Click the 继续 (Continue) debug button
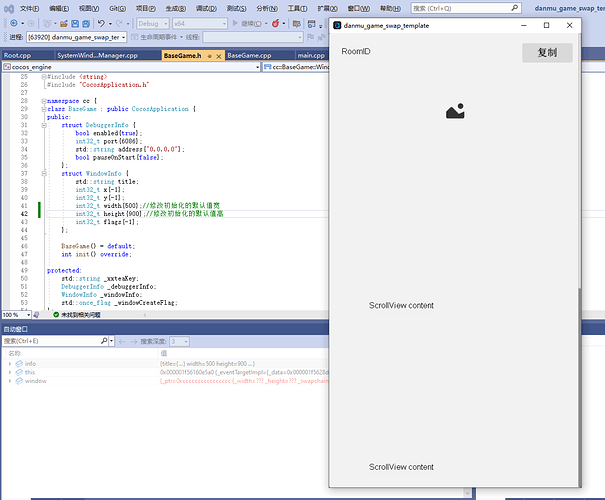 click(244, 23)
